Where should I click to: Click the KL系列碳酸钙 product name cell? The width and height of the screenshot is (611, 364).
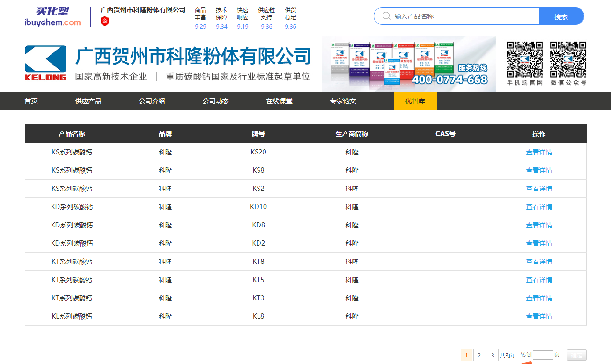point(72,316)
